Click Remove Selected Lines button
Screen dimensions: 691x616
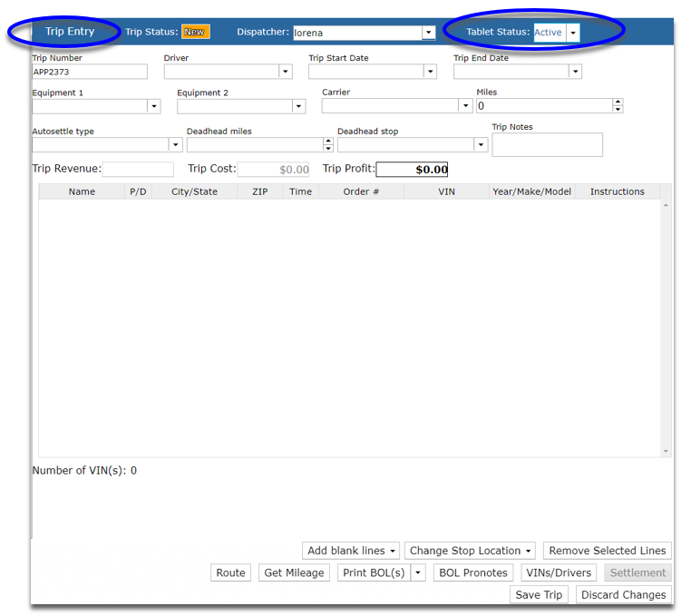pos(608,551)
